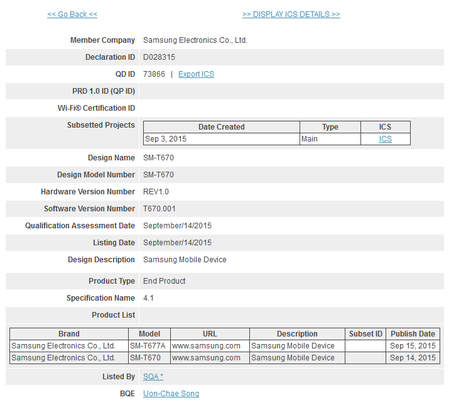This screenshot has height=400, width=449.
Task: Open the SQA listed-by link
Action: tap(153, 377)
